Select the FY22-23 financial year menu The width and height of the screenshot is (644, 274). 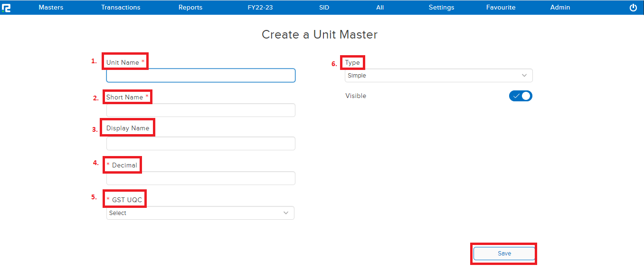click(x=260, y=8)
